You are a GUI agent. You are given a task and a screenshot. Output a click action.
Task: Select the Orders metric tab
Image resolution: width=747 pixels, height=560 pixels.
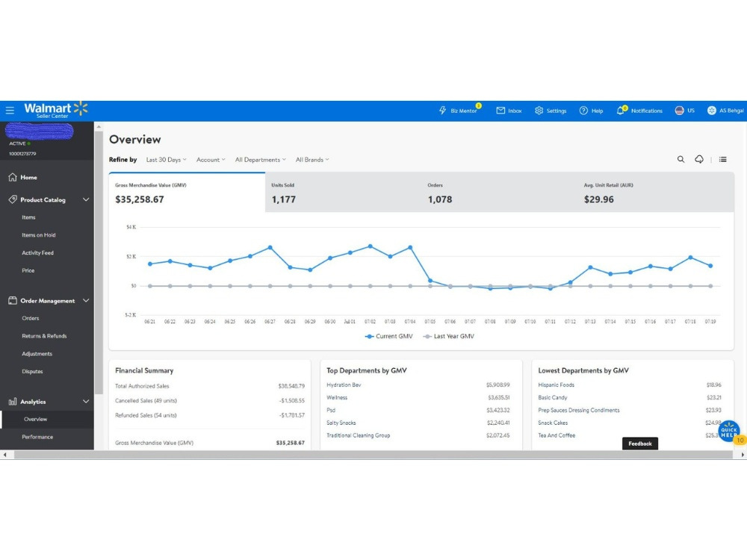point(499,193)
